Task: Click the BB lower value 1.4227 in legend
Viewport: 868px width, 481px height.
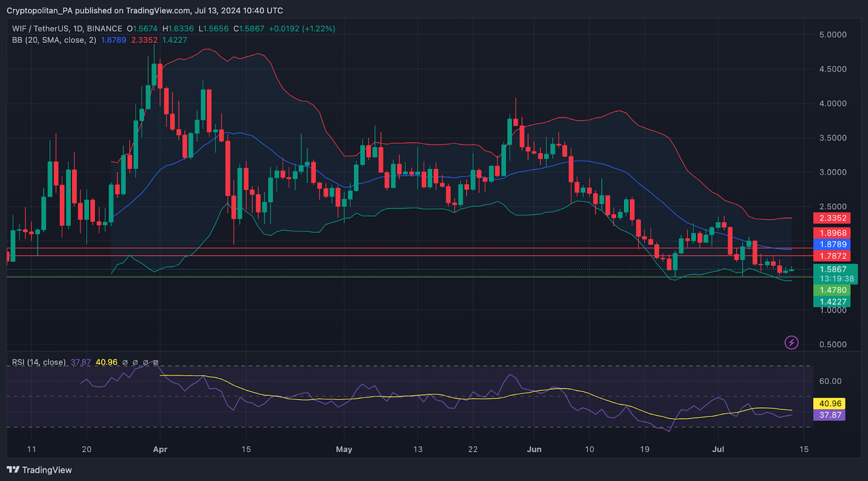Action: click(x=175, y=40)
